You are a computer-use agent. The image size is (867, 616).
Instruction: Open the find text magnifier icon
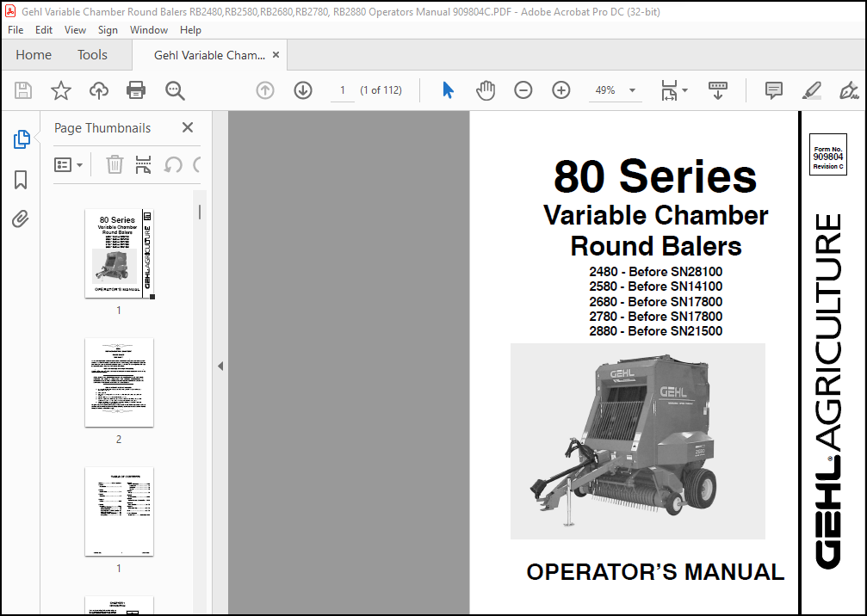175,90
